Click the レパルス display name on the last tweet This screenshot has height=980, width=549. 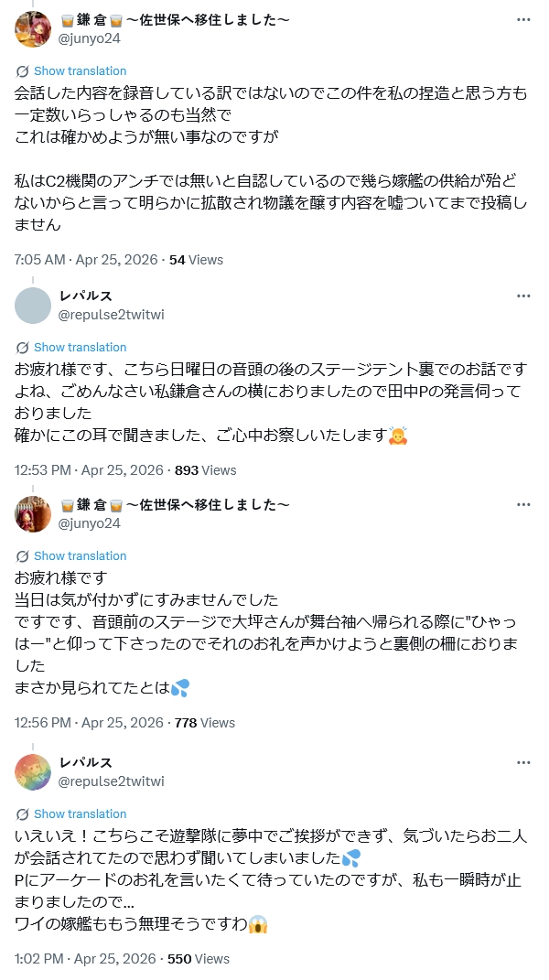[x=86, y=763]
